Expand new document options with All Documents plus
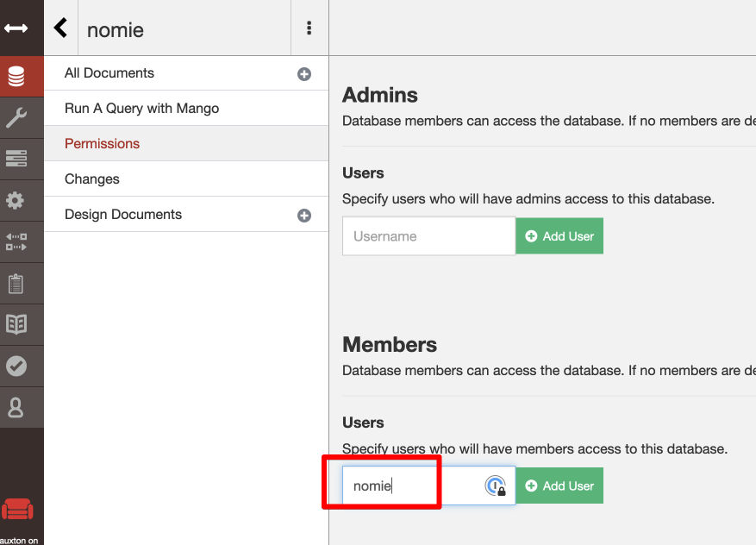 pyautogui.click(x=303, y=74)
